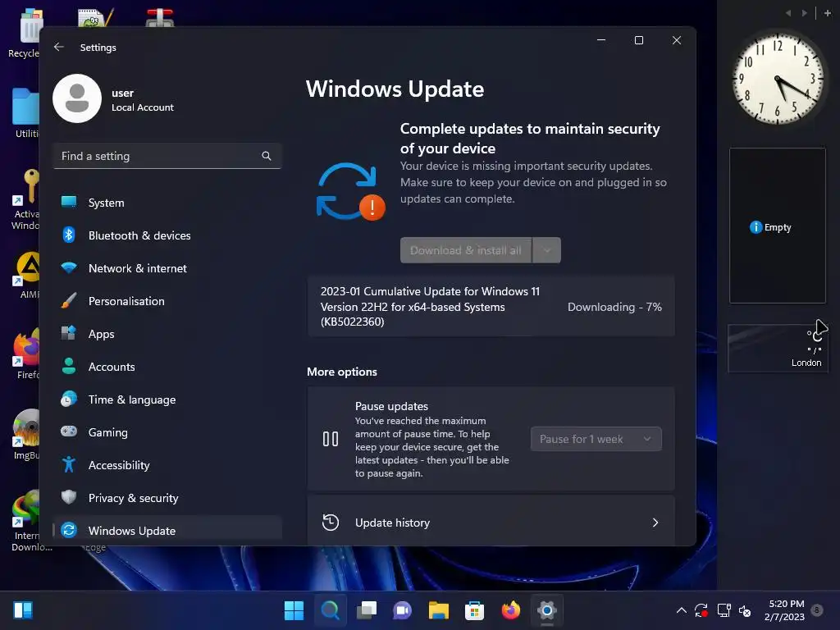Open Update history
The width and height of the screenshot is (840, 630).
(491, 523)
